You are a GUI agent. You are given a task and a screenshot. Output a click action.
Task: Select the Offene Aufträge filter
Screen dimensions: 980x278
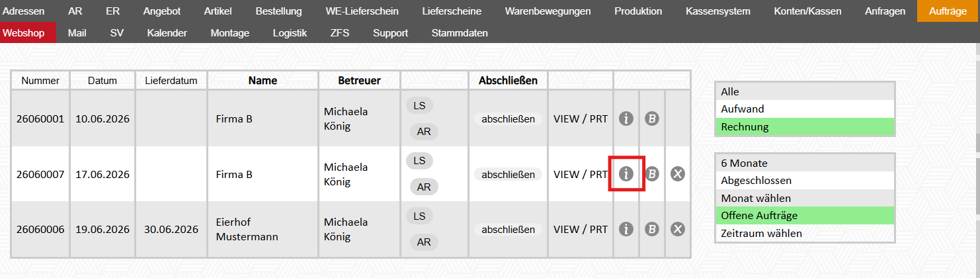805,216
